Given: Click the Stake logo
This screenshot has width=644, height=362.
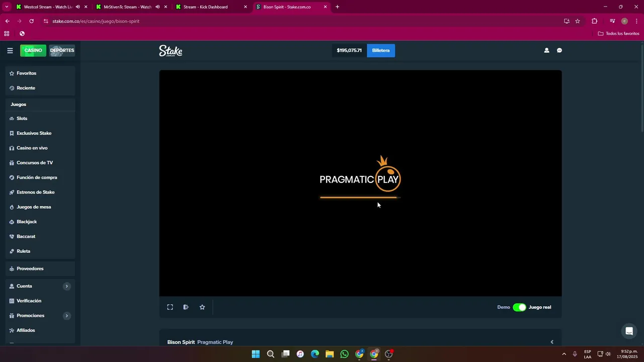Looking at the screenshot, I should click(x=171, y=51).
